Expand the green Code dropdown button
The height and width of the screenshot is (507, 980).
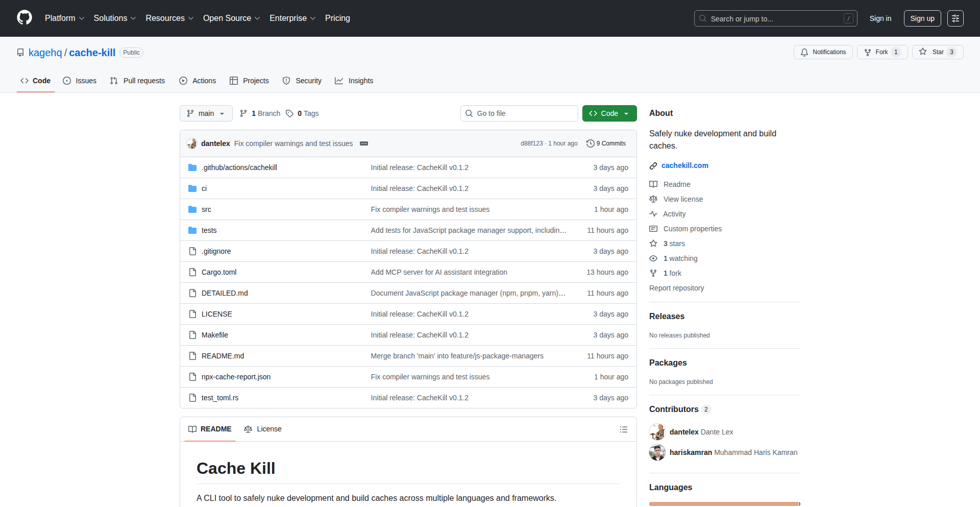pos(609,113)
